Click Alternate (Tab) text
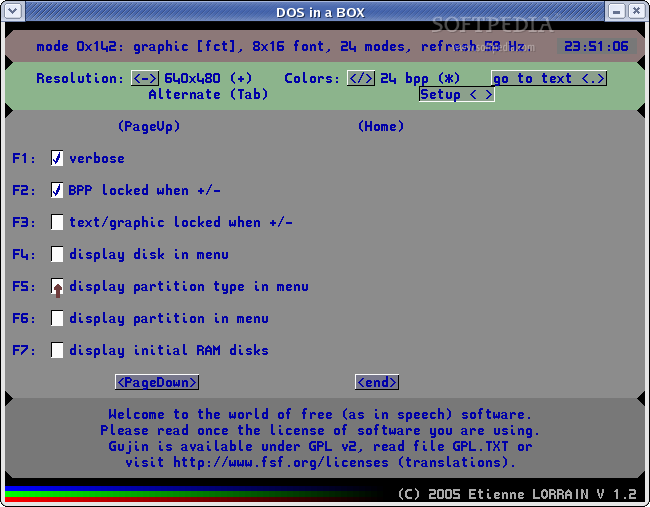 (x=208, y=94)
